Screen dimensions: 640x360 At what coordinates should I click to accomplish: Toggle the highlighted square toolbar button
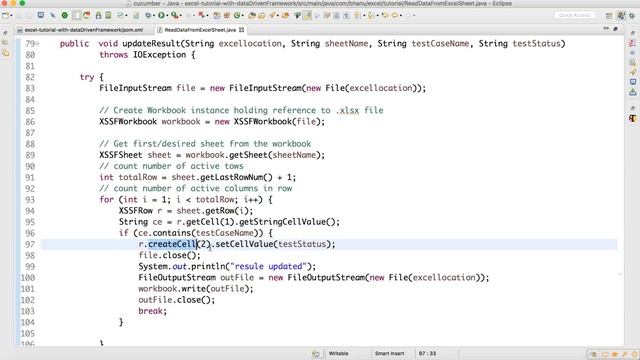point(76,15)
